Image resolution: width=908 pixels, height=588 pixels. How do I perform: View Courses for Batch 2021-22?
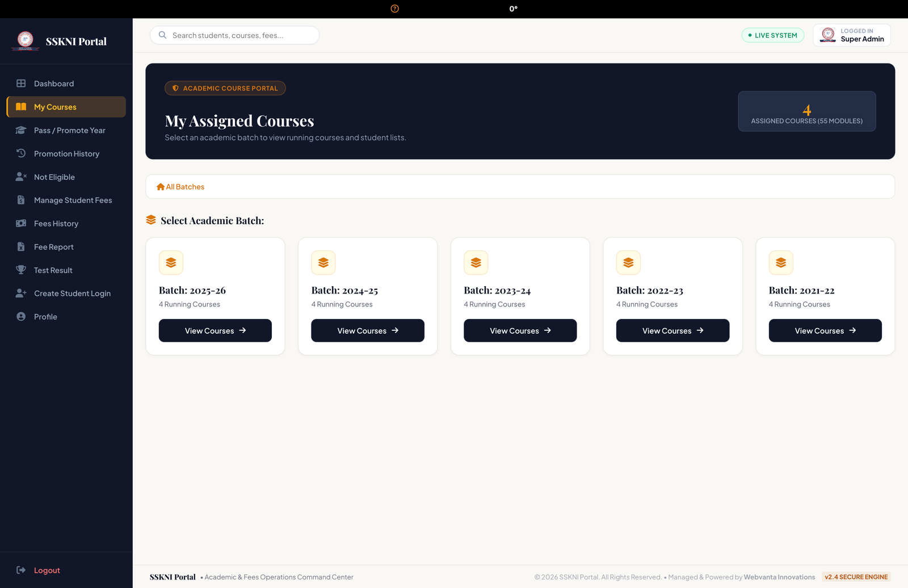click(825, 330)
